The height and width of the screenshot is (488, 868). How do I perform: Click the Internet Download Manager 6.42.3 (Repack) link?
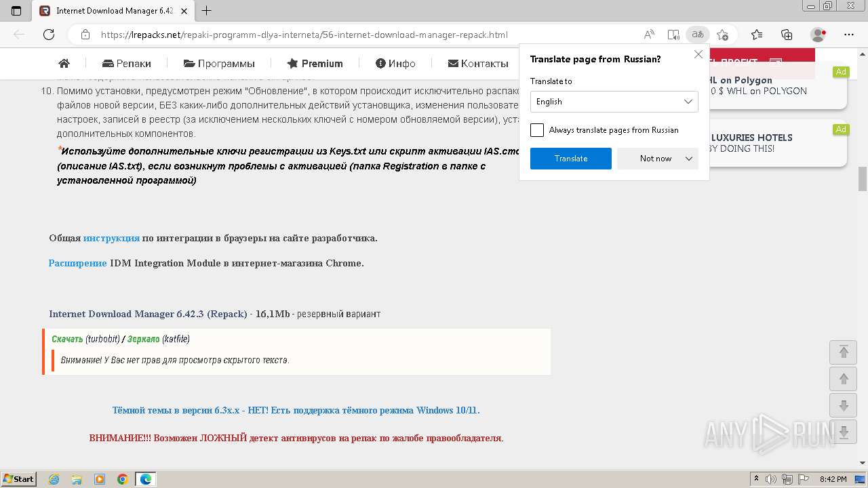148,314
